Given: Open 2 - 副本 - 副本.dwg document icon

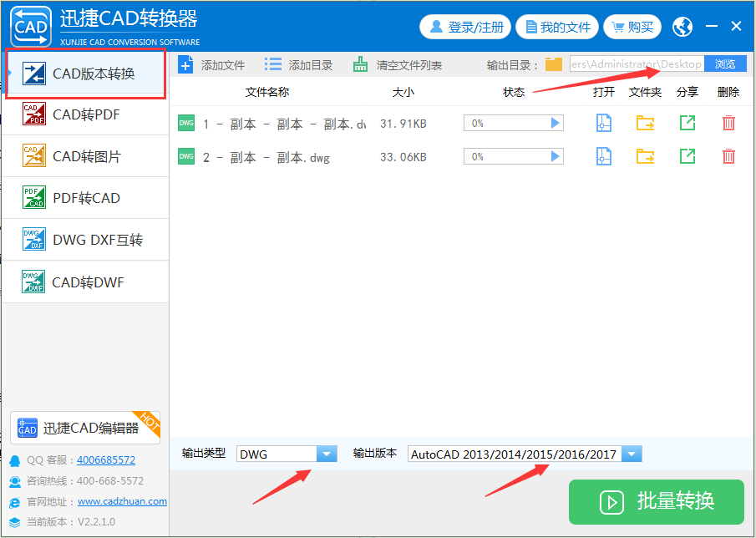Looking at the screenshot, I should [x=604, y=156].
